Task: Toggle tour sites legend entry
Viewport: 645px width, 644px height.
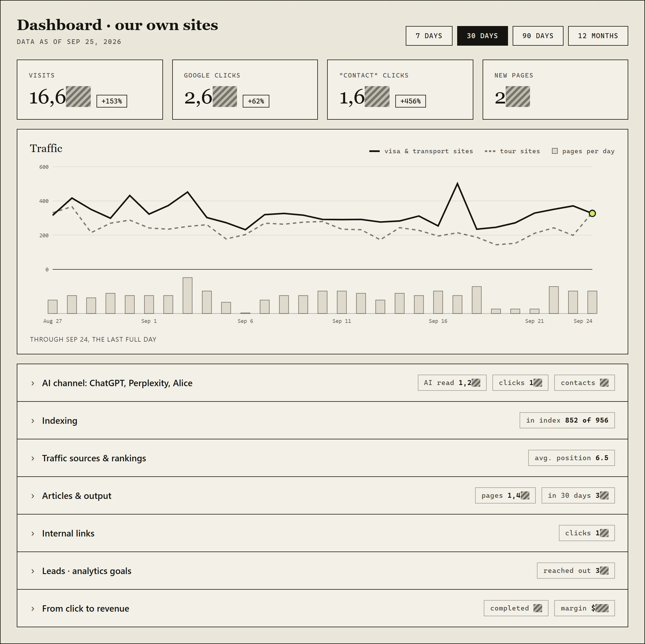Action: pos(512,151)
